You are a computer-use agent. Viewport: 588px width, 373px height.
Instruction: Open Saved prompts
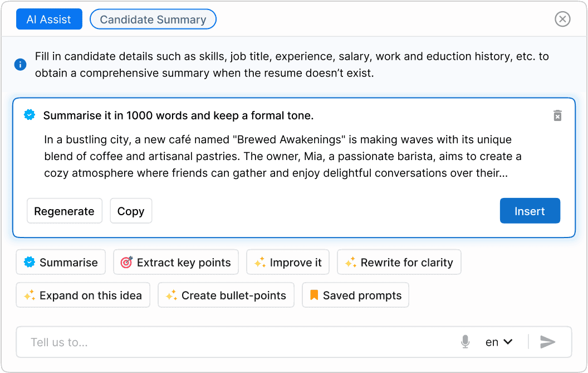pyautogui.click(x=355, y=296)
